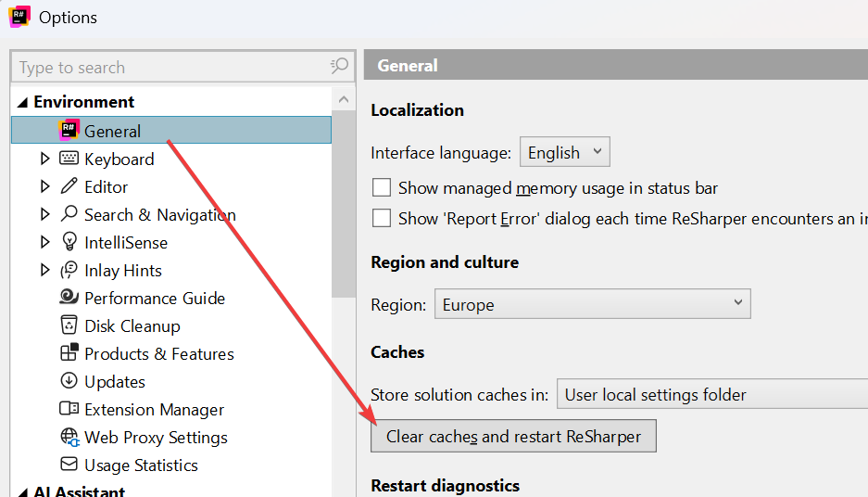Click the options tree scroll-up arrow
This screenshot has height=497, width=868.
343,98
